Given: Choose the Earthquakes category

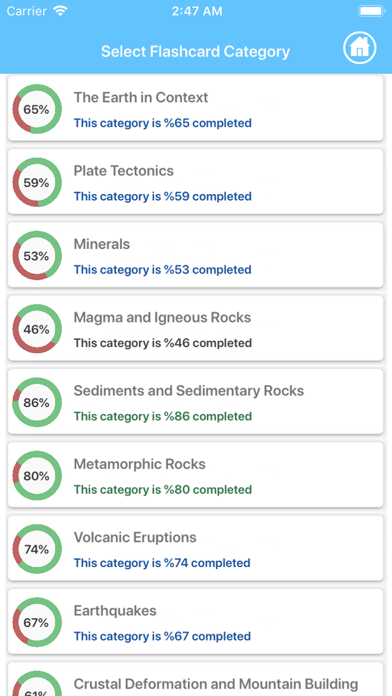Looking at the screenshot, I should (x=195, y=622).
